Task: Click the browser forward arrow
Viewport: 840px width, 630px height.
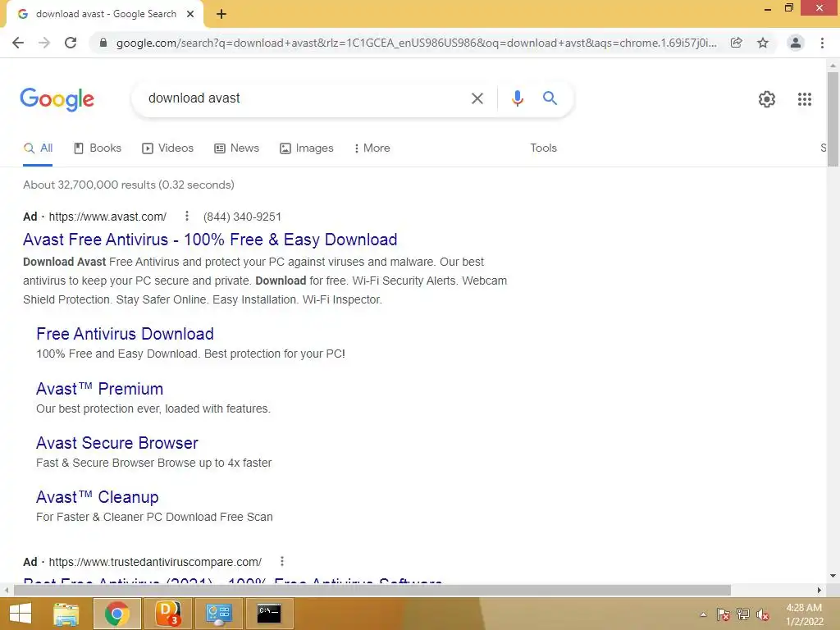Action: 44,43
